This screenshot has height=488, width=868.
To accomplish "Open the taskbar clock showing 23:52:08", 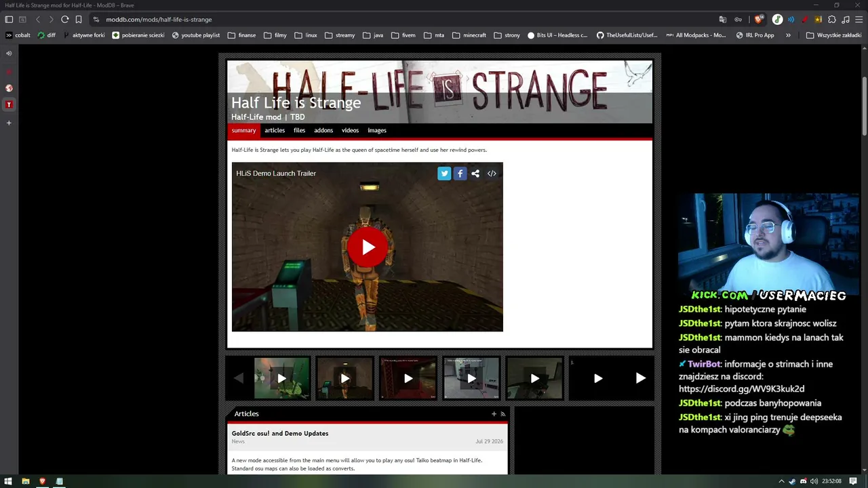I will point(831,481).
